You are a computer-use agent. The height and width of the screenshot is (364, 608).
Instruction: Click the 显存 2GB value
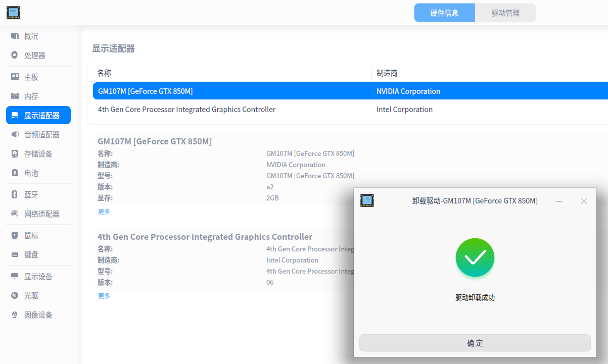click(x=272, y=198)
